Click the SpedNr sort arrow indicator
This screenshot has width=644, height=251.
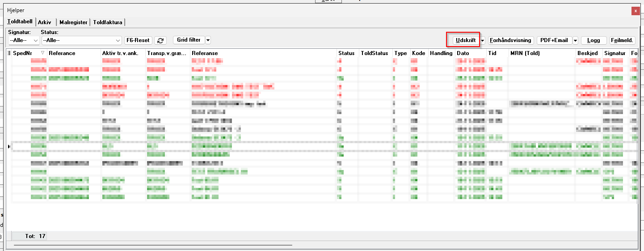(x=42, y=53)
